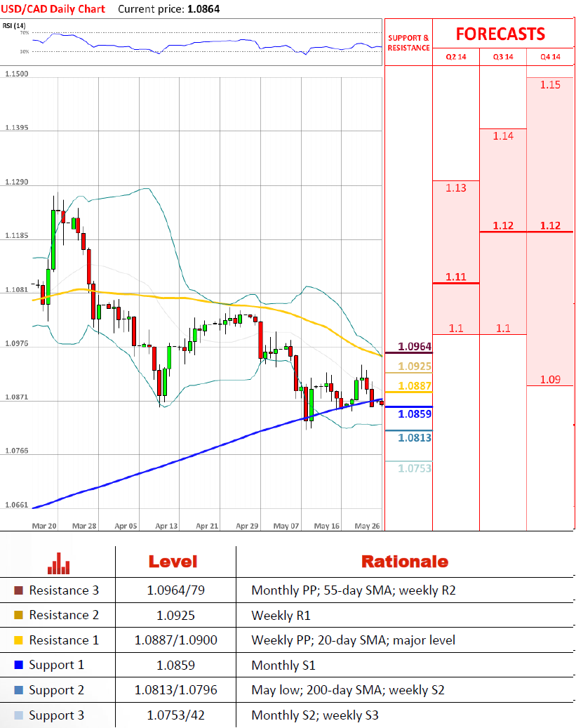Click the 1.0887 level label beside the chart
The height and width of the screenshot is (728, 576).
point(415,386)
